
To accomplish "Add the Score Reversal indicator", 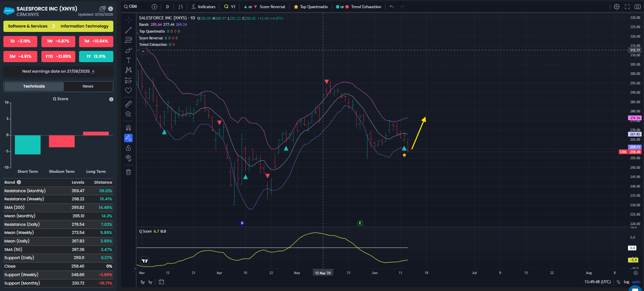I will 264,7.
